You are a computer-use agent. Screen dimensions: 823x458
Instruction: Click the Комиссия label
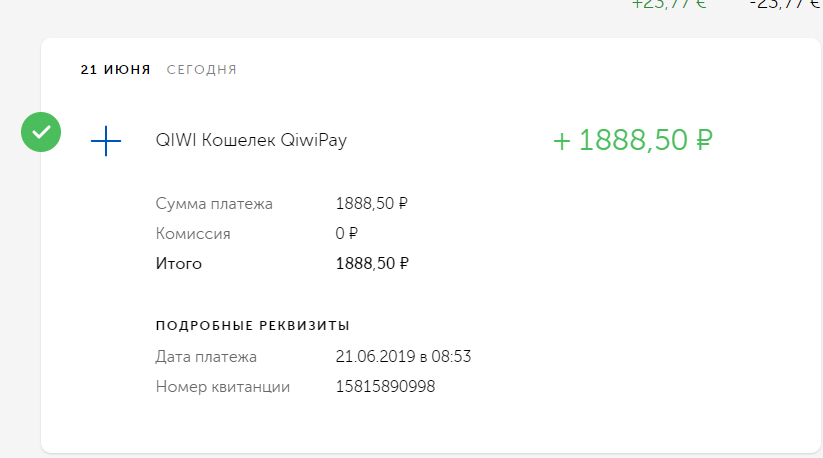(x=193, y=234)
